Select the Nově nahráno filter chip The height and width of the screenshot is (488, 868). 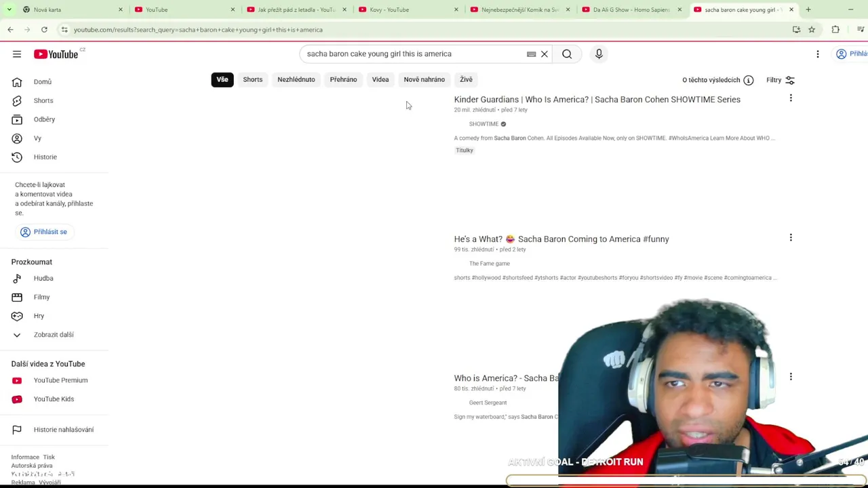point(425,80)
